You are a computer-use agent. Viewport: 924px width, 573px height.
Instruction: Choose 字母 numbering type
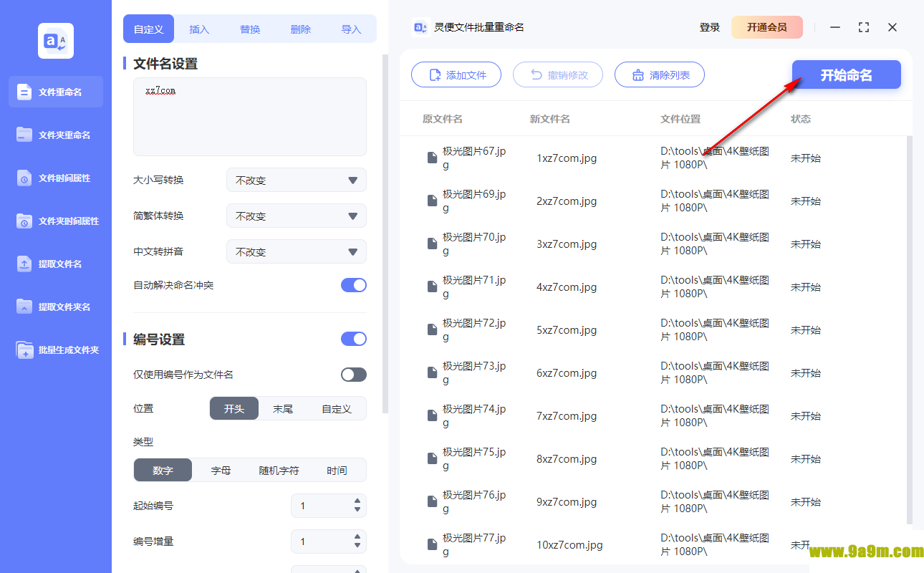coord(221,470)
